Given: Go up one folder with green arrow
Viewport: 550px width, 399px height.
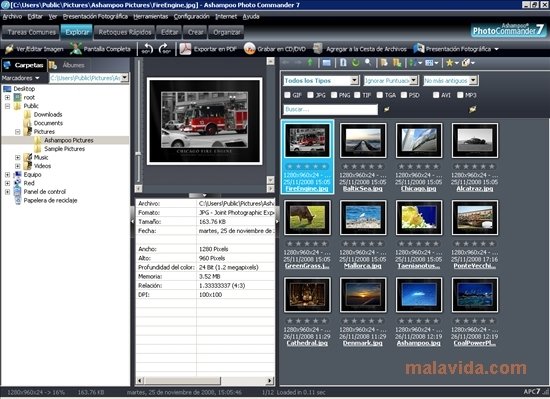Looking at the screenshot, I should click(310, 63).
